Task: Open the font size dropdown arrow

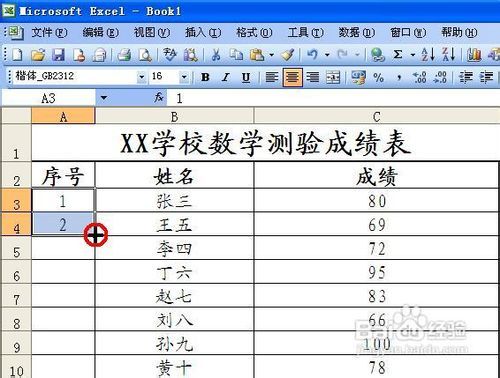Action: 184,77
